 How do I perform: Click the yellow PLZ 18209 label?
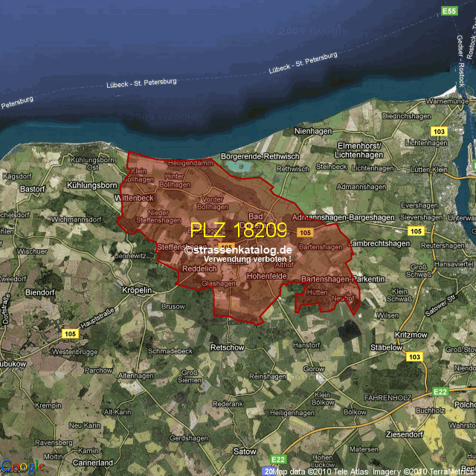[x=238, y=230]
